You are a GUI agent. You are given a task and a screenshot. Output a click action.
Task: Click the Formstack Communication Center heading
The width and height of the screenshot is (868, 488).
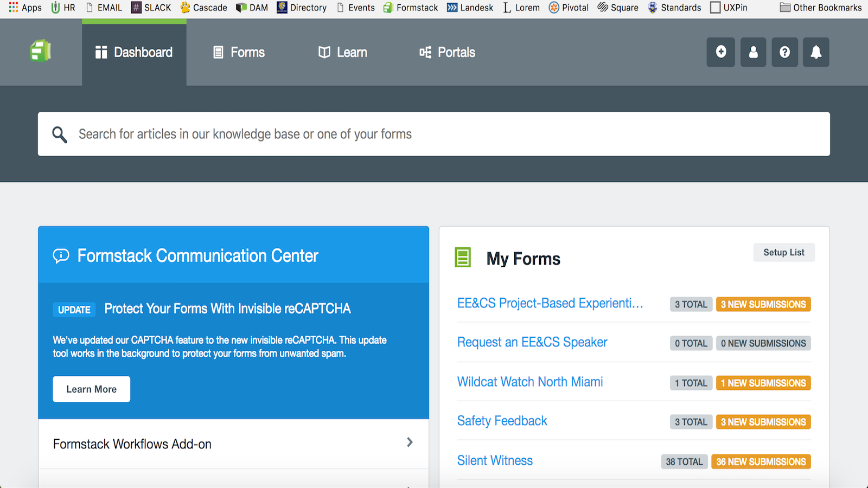click(197, 255)
